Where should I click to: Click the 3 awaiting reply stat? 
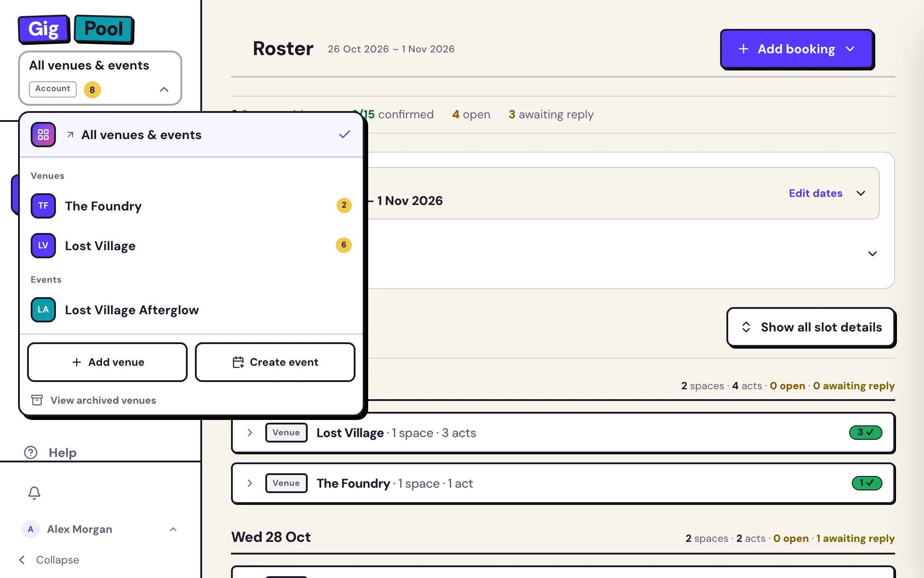pyautogui.click(x=551, y=115)
